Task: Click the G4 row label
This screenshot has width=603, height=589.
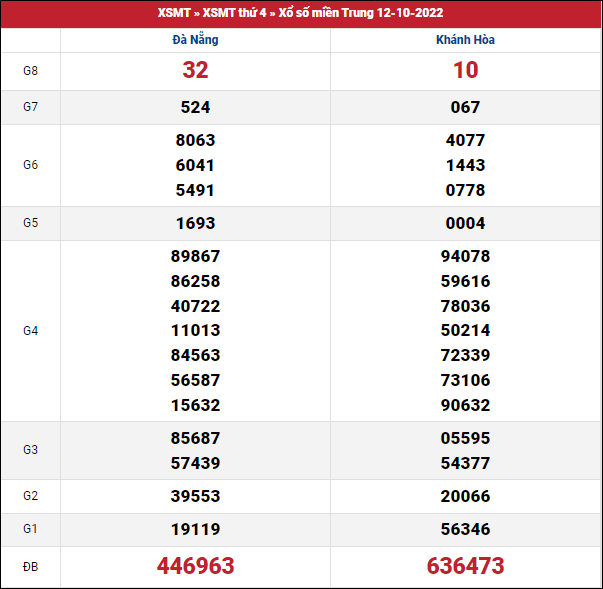Action: pyautogui.click(x=31, y=330)
